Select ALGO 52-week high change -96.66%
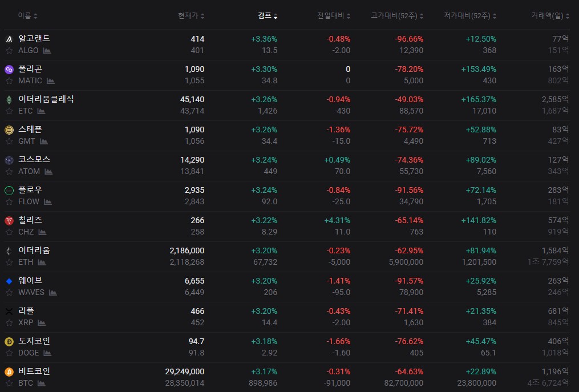Screen dimensions: 579x392 (x=409, y=39)
